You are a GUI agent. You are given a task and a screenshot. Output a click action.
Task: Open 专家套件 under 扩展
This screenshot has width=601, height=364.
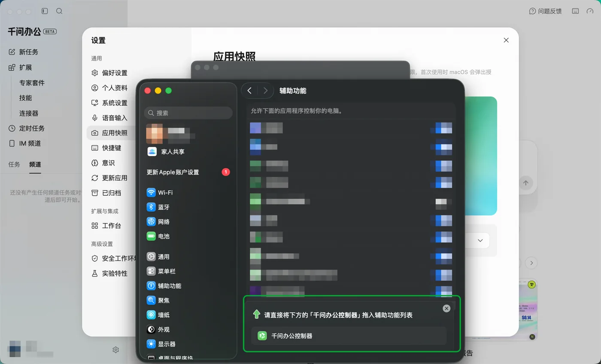pos(32,83)
